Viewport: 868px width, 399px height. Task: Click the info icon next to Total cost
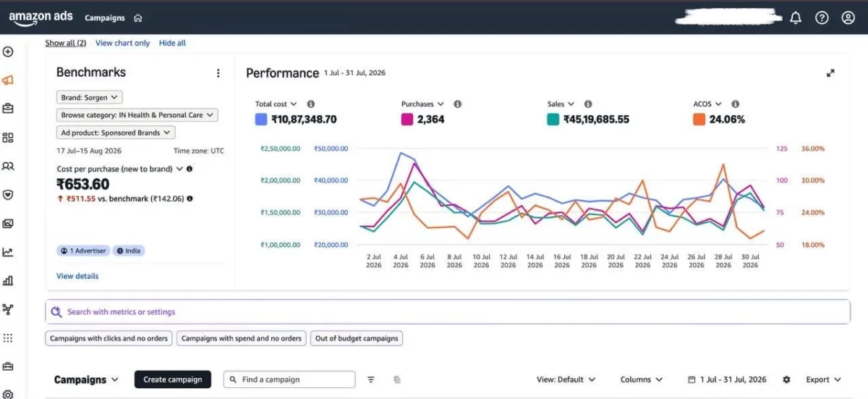[x=311, y=104]
